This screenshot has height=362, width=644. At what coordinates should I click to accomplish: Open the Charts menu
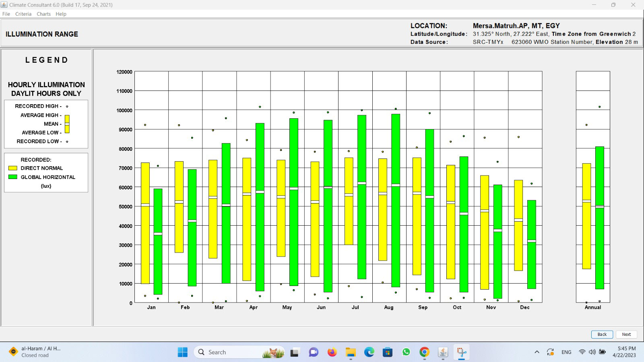[x=43, y=14]
